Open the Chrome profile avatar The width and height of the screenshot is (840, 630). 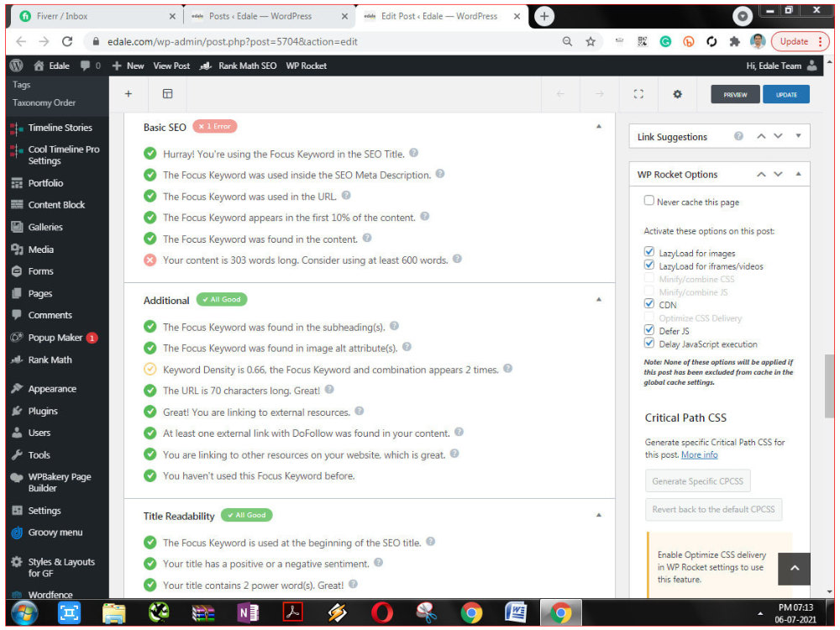pyautogui.click(x=758, y=42)
